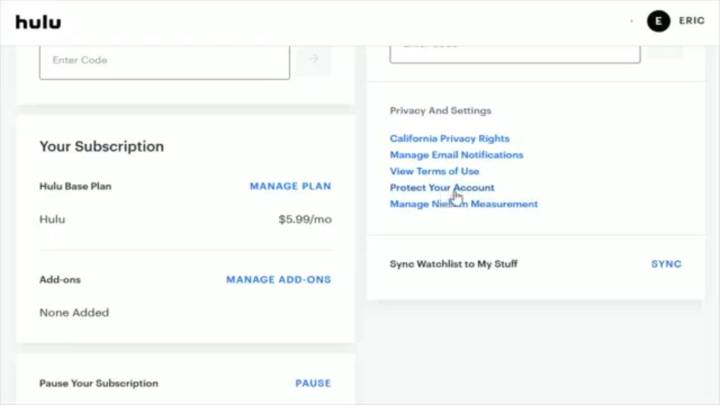Open MANAGE ADD-ONS
720x405 pixels.
278,280
